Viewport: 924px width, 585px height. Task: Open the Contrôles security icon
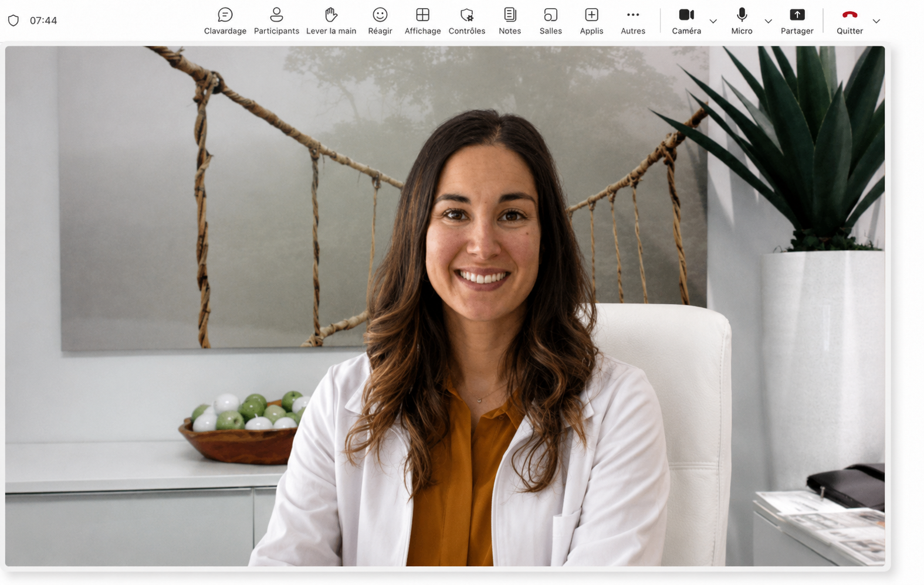pos(467,15)
